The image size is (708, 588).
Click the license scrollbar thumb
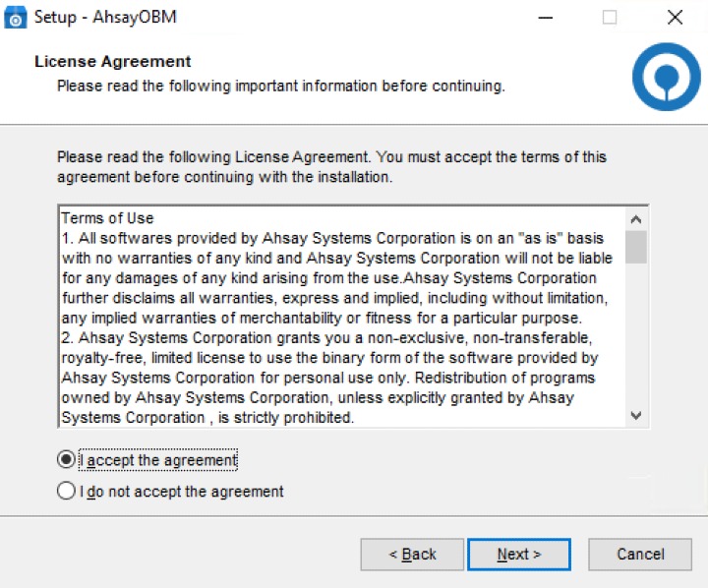coord(636,247)
